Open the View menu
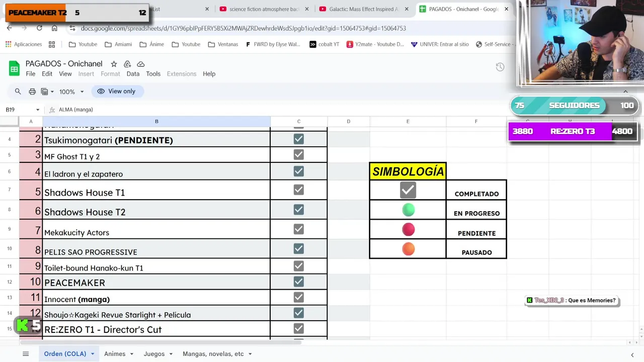 click(x=65, y=74)
